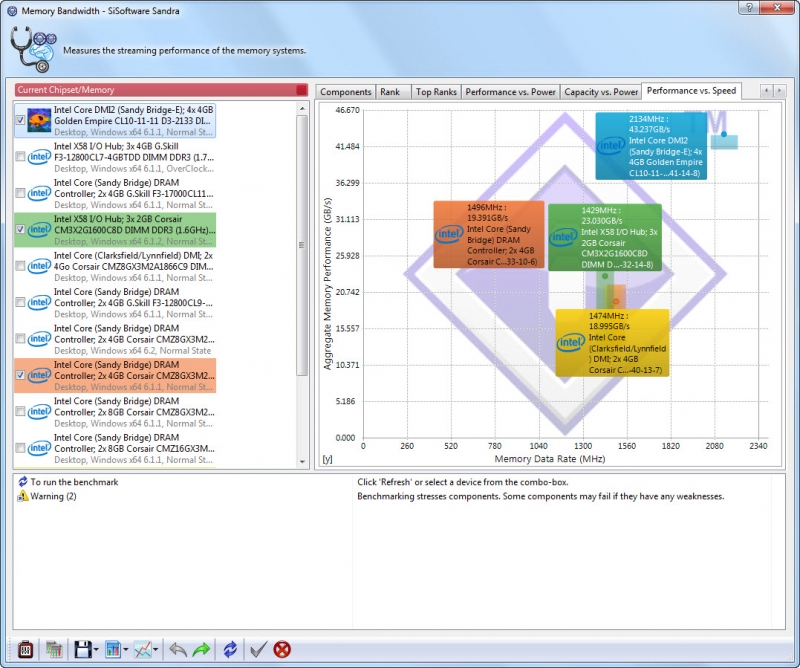Viewport: 800px width, 668px height.
Task: Check the Windows x64 6.2 Corsair CMZ8GX3M2 checkbox
Action: click(20, 339)
